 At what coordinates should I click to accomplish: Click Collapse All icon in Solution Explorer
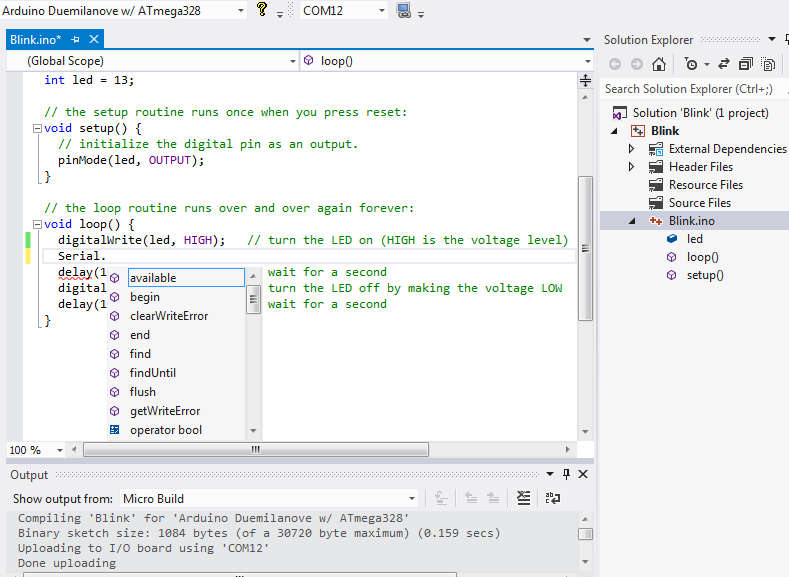746,64
